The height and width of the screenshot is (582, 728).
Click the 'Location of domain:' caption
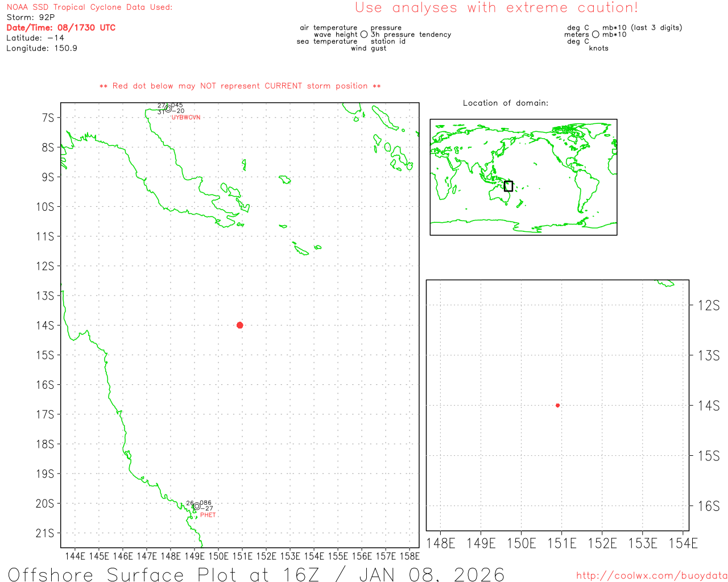click(x=505, y=103)
